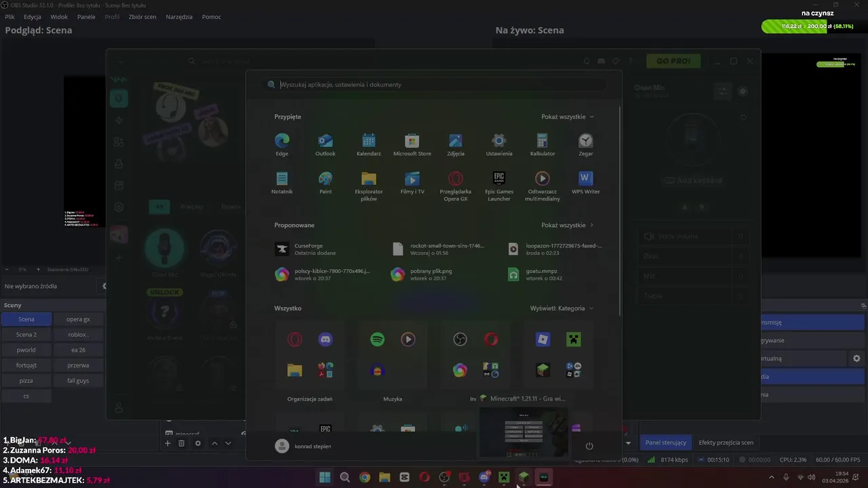Open Odtwarzacz multimedialny app
The image size is (868, 488).
tap(542, 186)
